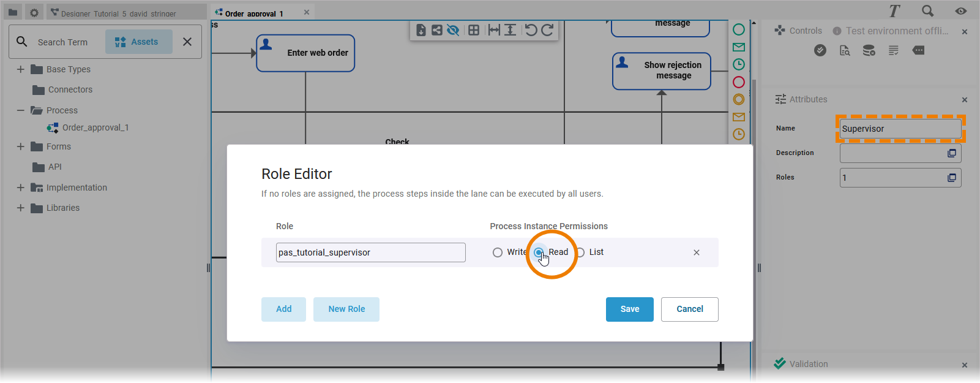Screen dimensions: 980x383
Task: Click the redo arrow in canvas toolbar
Action: point(547,30)
